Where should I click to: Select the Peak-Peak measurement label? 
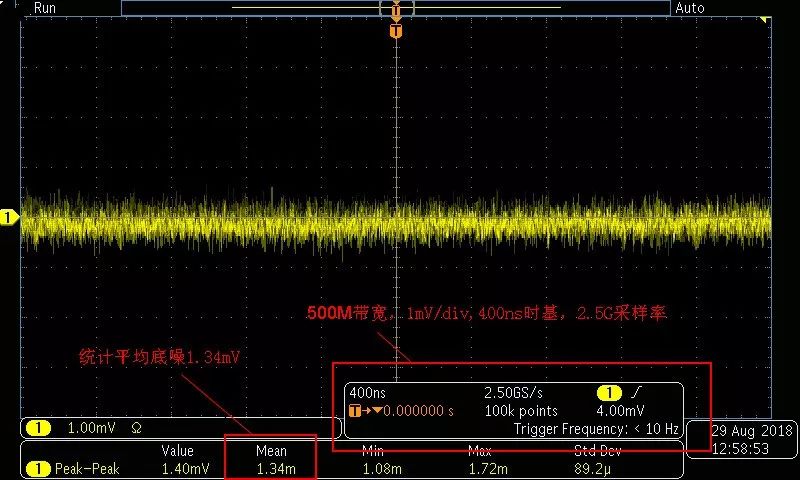(x=87, y=468)
